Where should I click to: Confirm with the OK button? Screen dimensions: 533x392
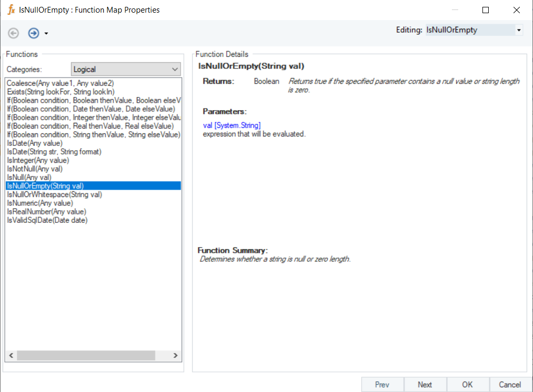point(467,385)
